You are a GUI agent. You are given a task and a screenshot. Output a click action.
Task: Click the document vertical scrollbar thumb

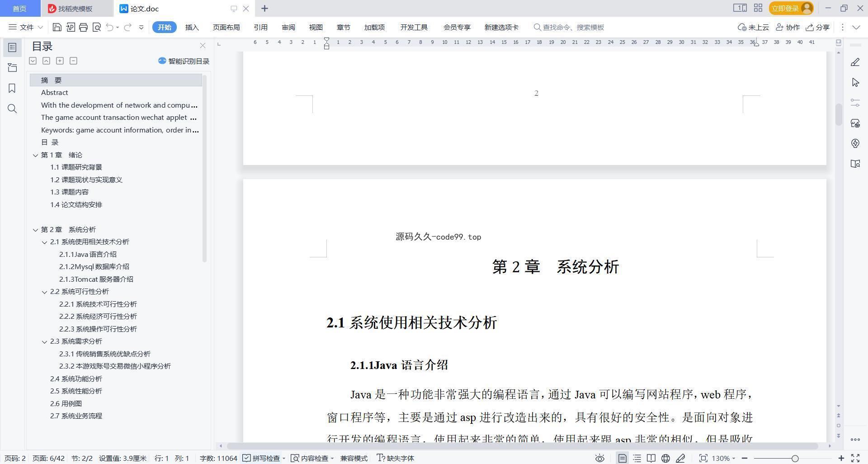point(839,114)
